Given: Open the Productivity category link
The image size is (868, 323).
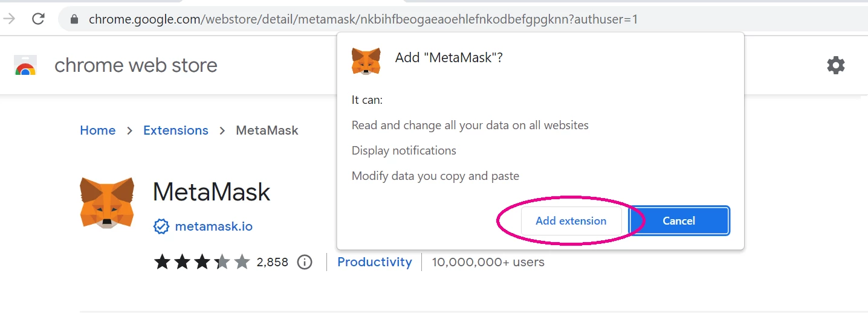Looking at the screenshot, I should pos(375,262).
